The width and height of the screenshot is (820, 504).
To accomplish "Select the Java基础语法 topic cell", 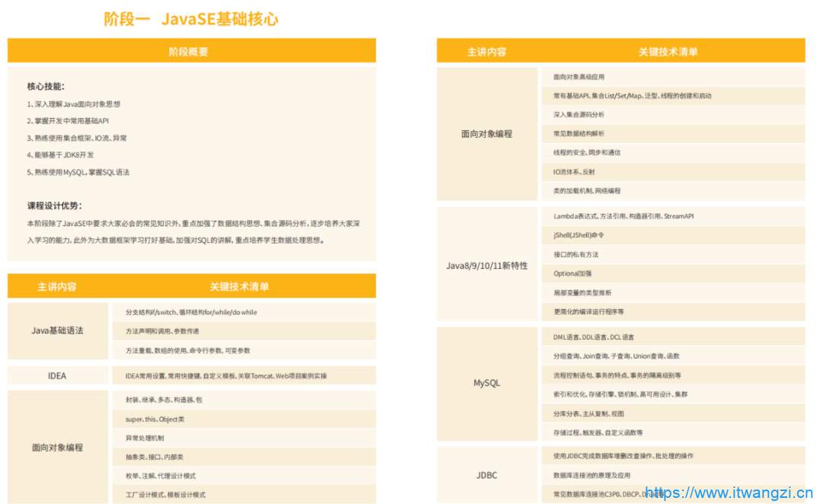I will click(58, 331).
